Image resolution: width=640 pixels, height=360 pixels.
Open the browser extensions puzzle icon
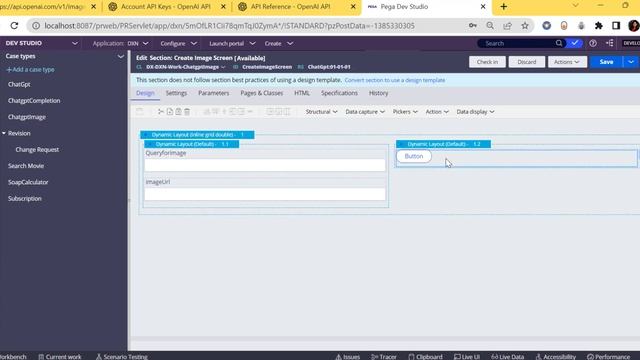(599, 26)
